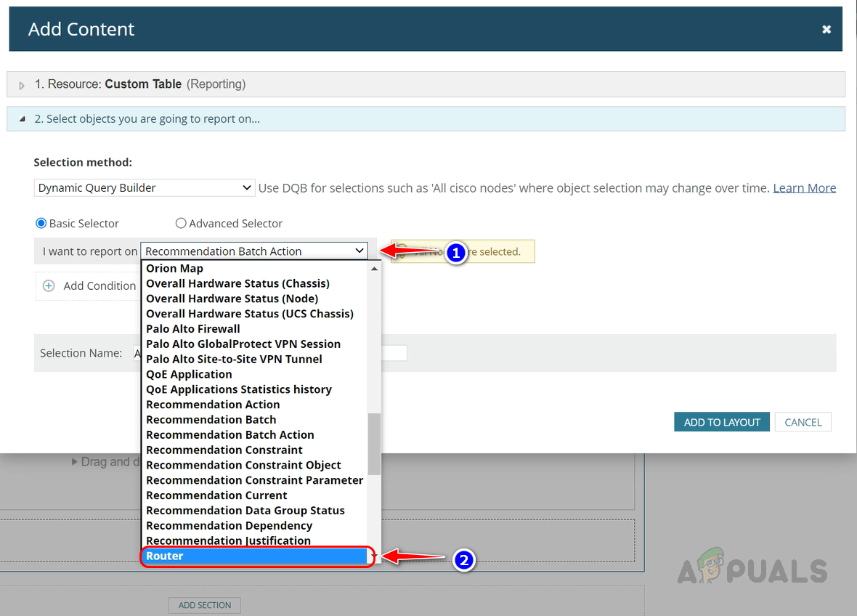
Task: Close the Add Content dialog
Action: (826, 30)
